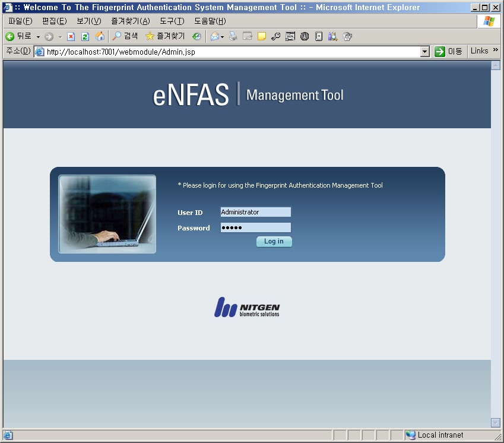
Task: Expand the Links toolbar chevron
Action: click(x=495, y=50)
